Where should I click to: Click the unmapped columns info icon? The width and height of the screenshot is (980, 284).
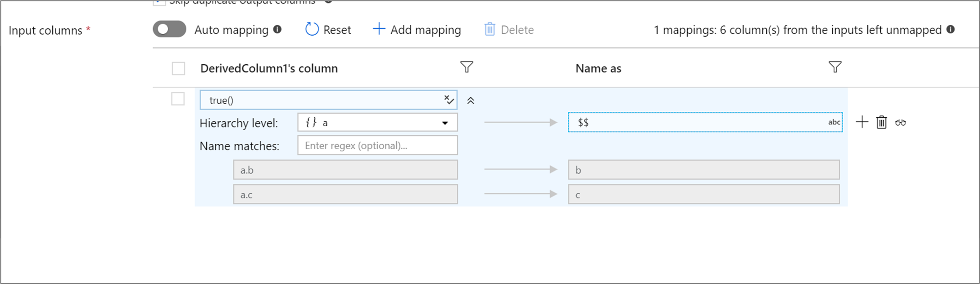pos(951,29)
